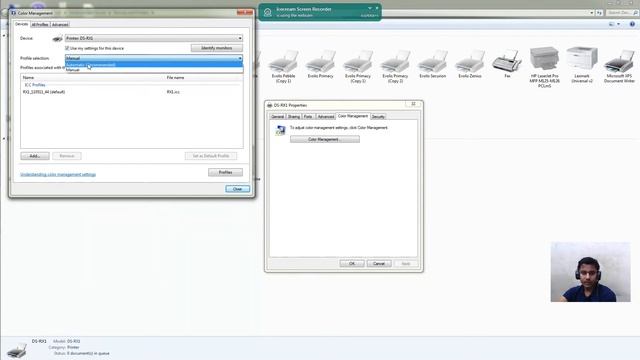This screenshot has width=640, height=360.
Task: Click the RX1.icc file name cell
Action: pyautogui.click(x=173, y=92)
